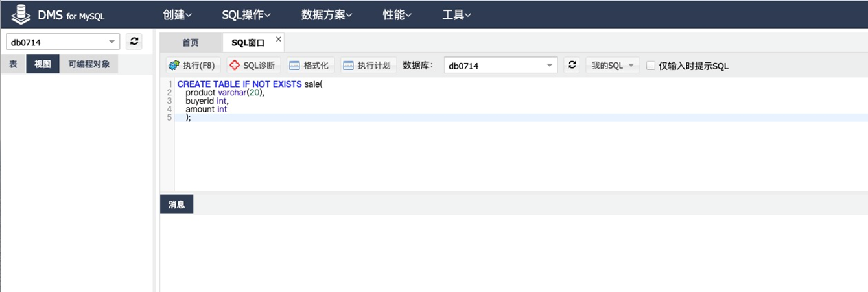This screenshot has width=868, height=292.
Task: Run the query with 执行(F8)
Action: click(192, 66)
